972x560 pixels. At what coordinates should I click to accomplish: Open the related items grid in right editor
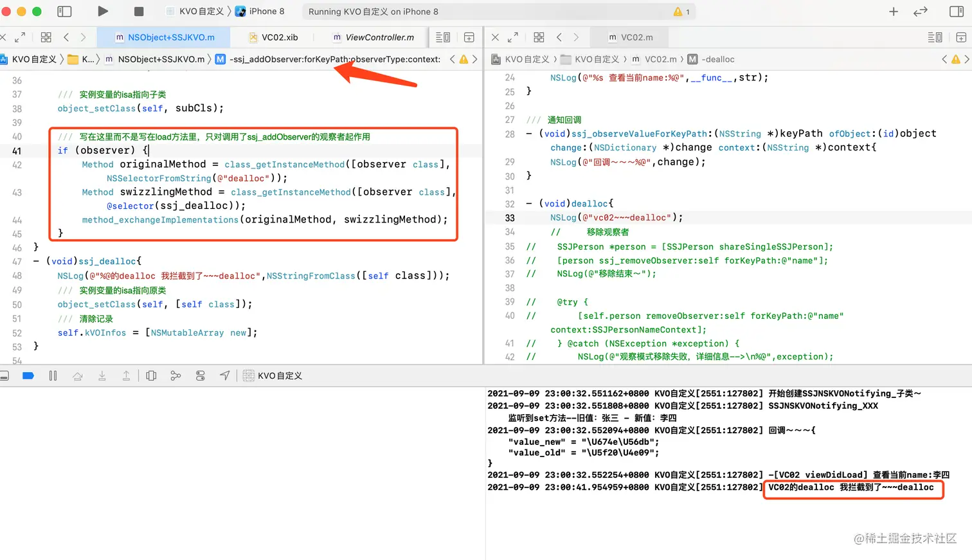point(539,37)
